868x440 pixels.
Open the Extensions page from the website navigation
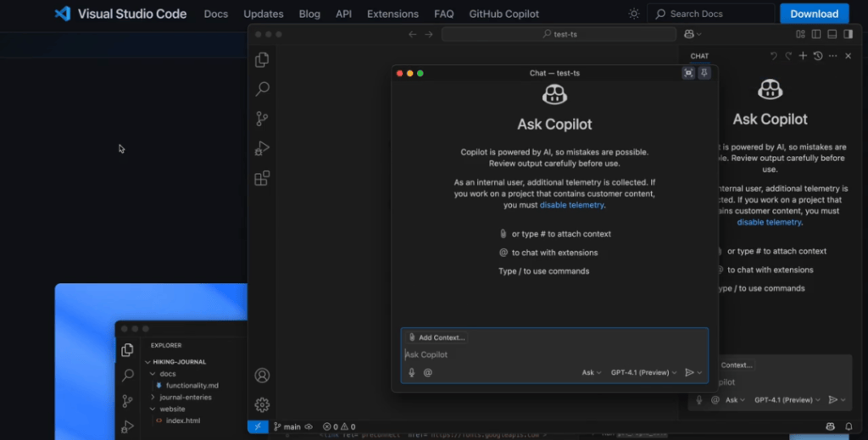(392, 14)
